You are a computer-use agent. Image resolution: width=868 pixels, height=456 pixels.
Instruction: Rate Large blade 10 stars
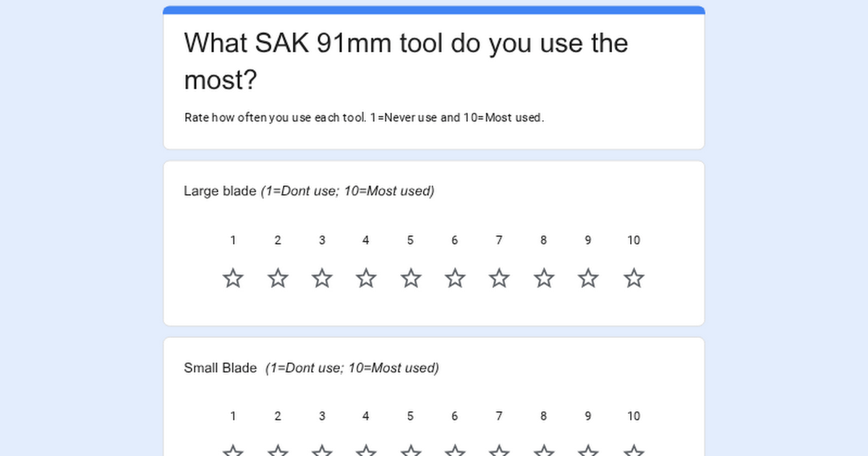pos(634,279)
